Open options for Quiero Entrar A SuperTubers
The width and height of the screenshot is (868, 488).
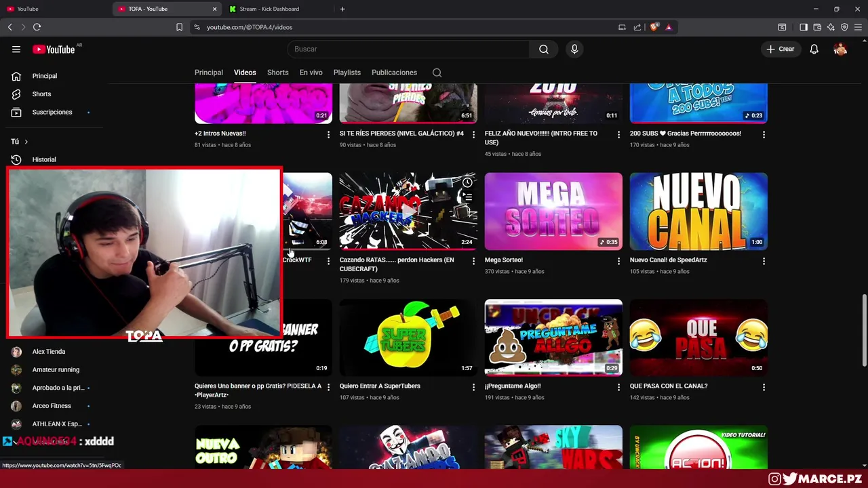[x=473, y=387]
